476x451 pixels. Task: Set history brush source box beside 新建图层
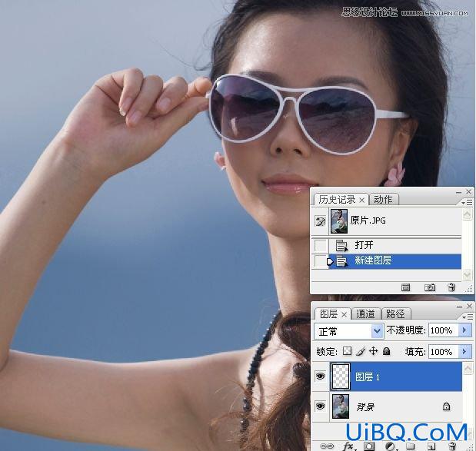[320, 261]
